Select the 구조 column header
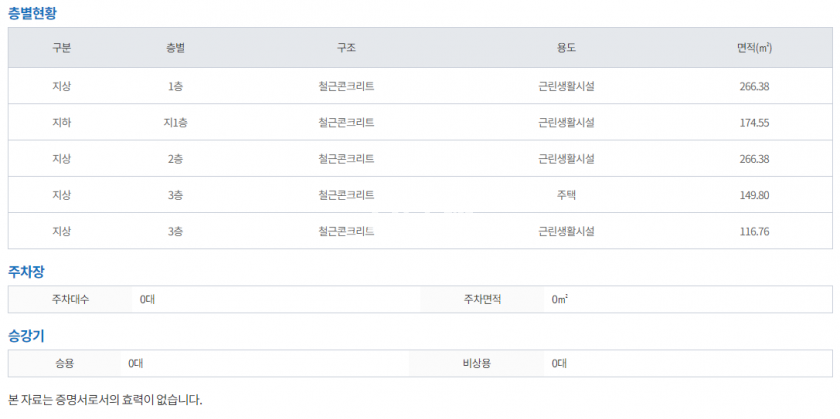This screenshot has height=419, width=840. (346, 47)
